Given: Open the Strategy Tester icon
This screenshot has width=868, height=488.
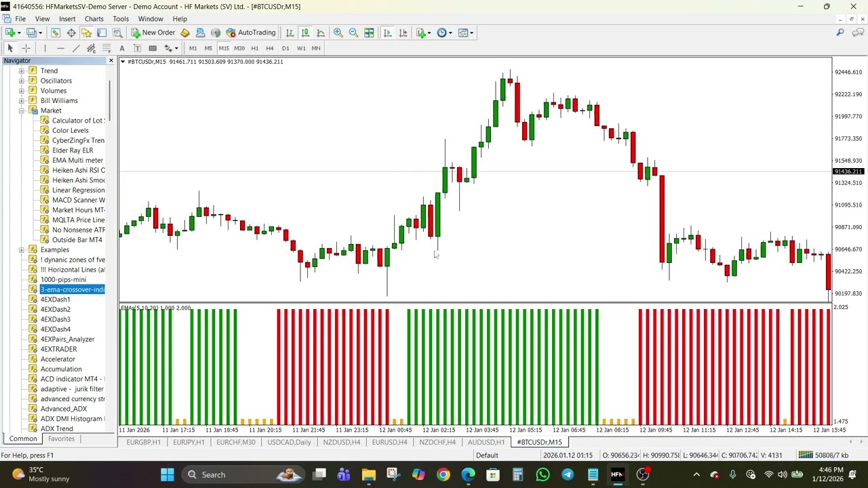Looking at the screenshot, I should coord(117,33).
